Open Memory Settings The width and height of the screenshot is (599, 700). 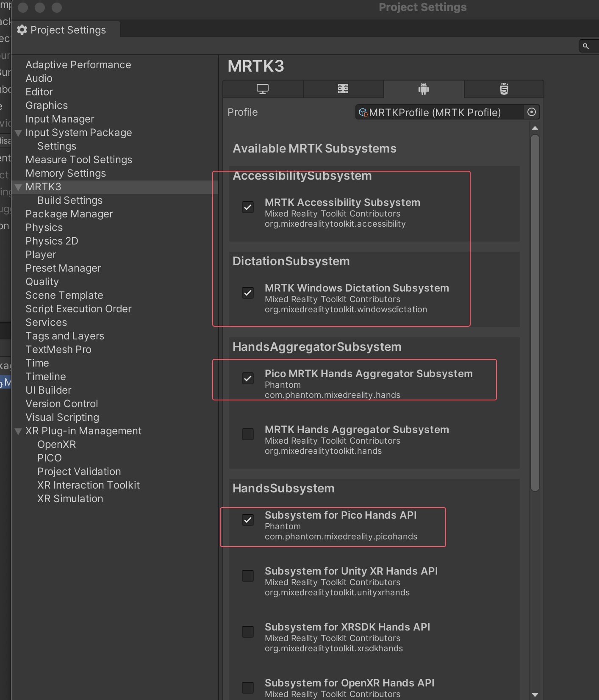coord(66,173)
